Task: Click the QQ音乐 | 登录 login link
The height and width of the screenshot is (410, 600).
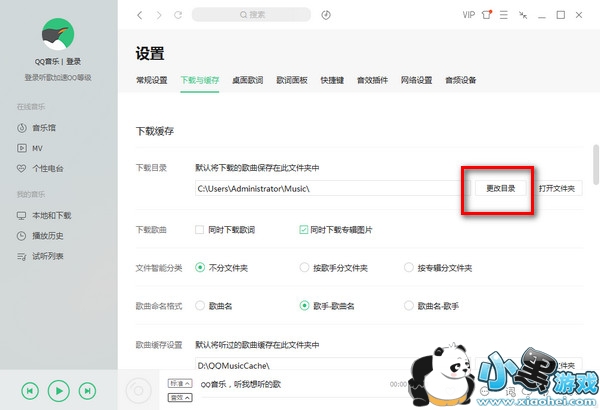Action: click(x=58, y=62)
